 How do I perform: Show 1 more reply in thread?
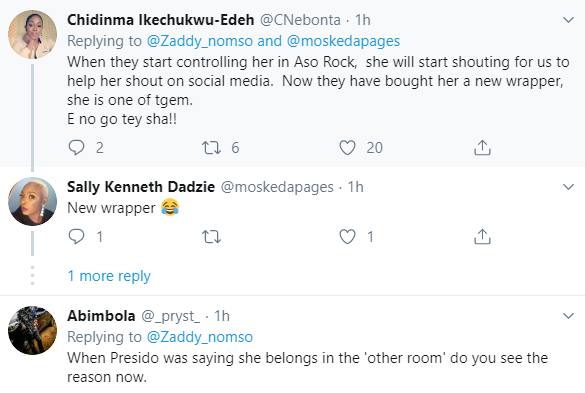tap(109, 276)
